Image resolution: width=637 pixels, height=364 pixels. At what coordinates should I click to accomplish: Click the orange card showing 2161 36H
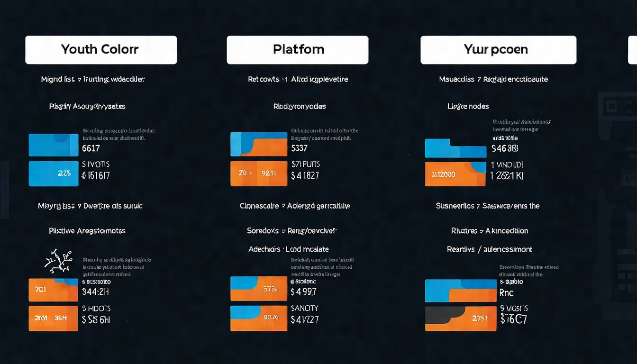click(x=54, y=318)
